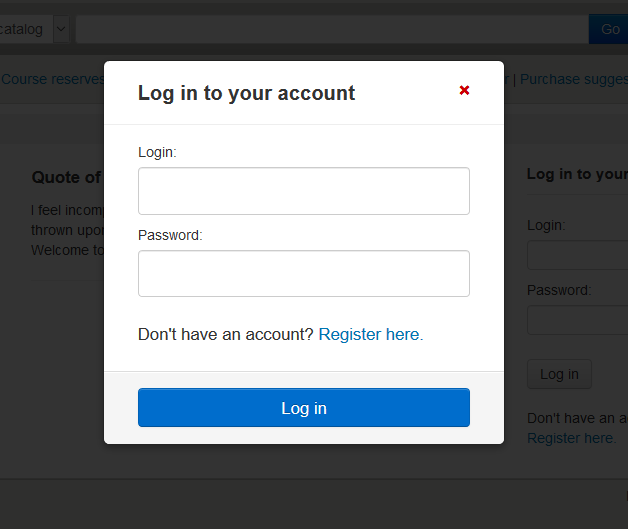Image resolution: width=628 pixels, height=529 pixels.
Task: Click the sidebar 'Log in to your' heading
Action: tap(577, 173)
